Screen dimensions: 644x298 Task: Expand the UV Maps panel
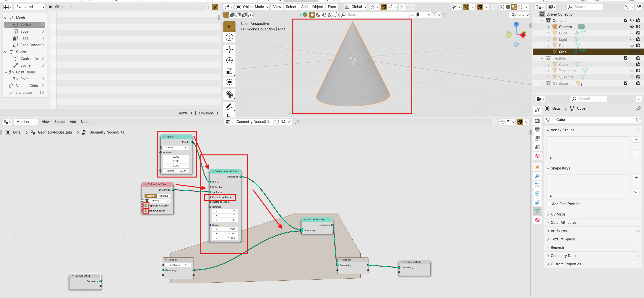[x=558, y=214]
